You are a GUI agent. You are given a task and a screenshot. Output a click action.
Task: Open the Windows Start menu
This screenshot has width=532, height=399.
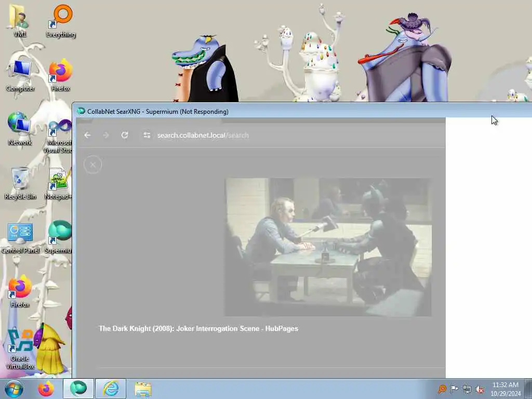click(x=14, y=389)
